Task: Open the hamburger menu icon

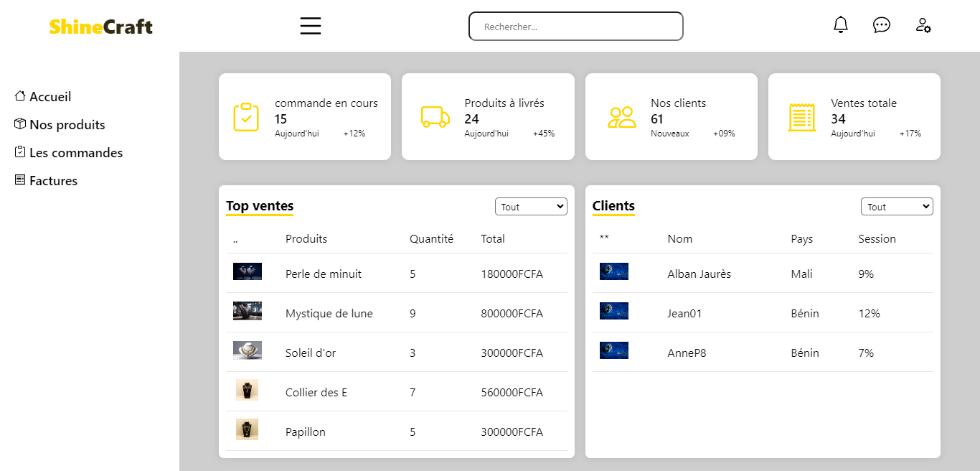Action: [311, 26]
